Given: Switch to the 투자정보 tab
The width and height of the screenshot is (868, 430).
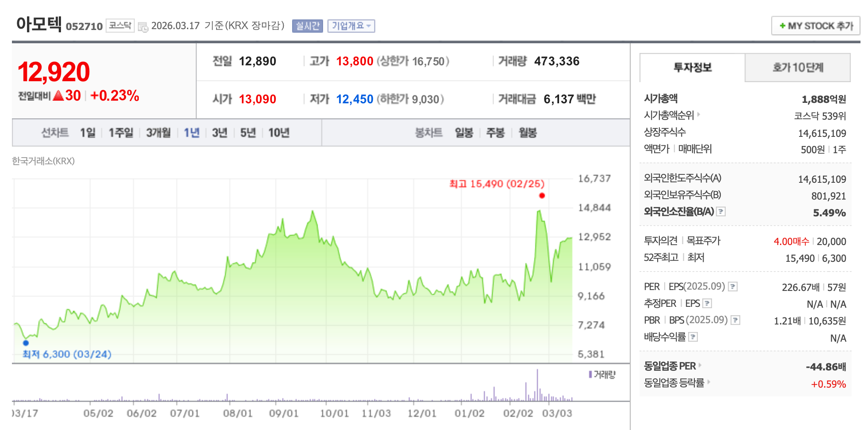Looking at the screenshot, I should click(693, 68).
